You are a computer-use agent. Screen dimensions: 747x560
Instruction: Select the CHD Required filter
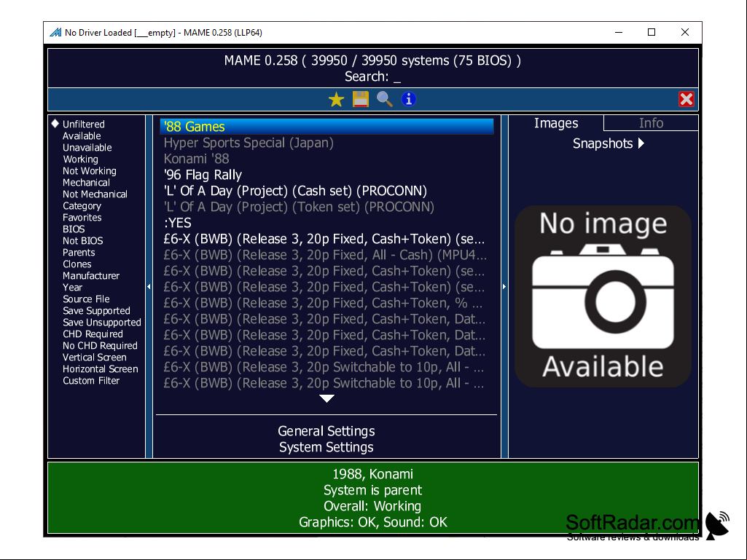(x=93, y=334)
